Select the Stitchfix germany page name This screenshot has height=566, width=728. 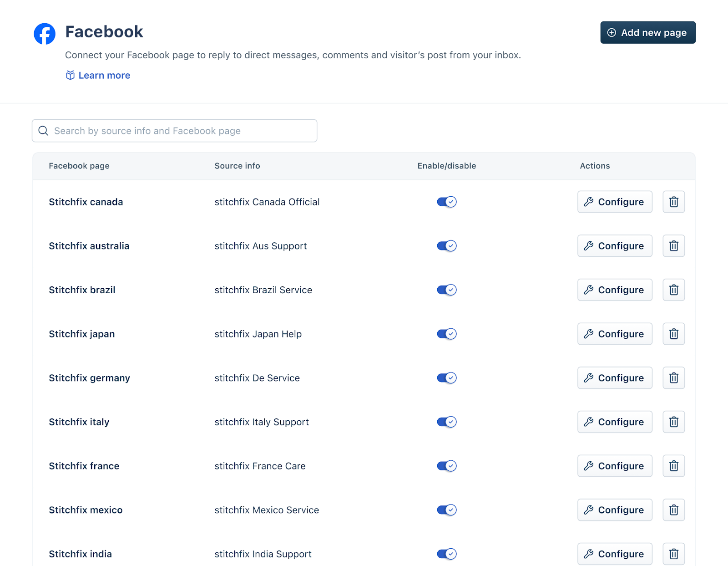click(90, 378)
